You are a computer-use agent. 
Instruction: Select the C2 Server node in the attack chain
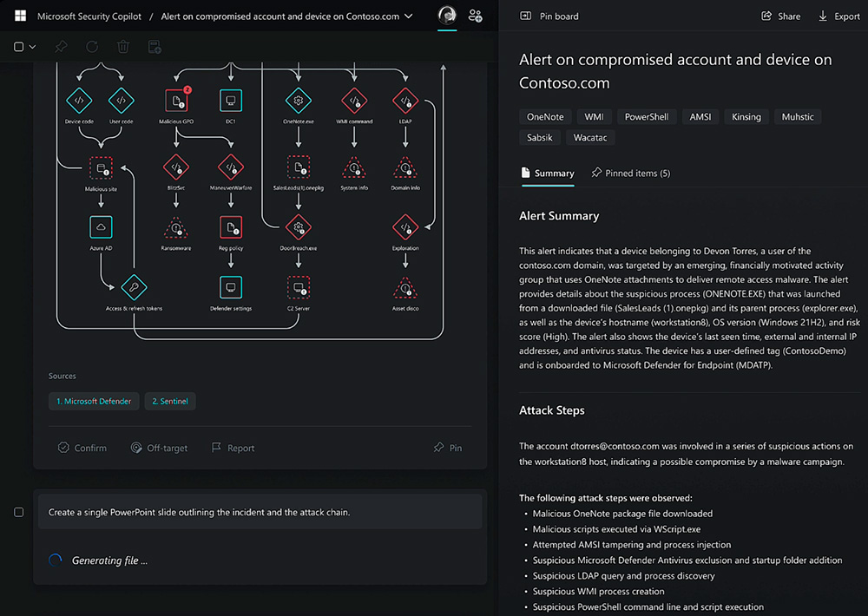tap(299, 287)
